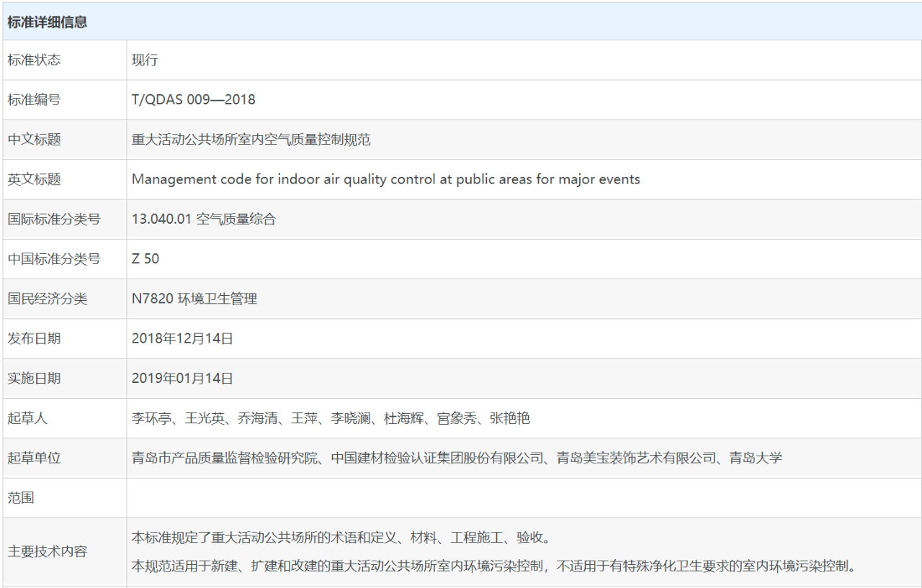Click the 国际标准分类号 row label

tap(54, 220)
